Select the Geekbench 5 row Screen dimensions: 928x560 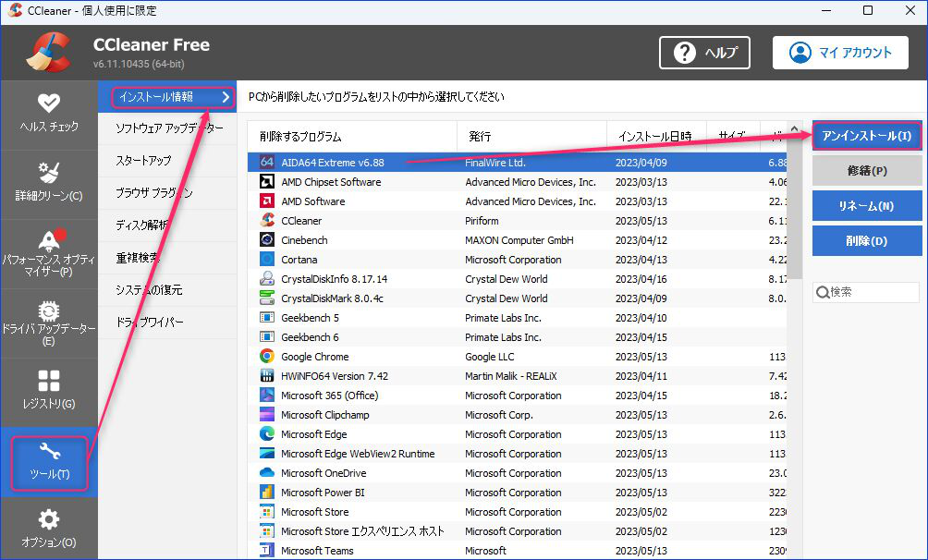pos(518,318)
